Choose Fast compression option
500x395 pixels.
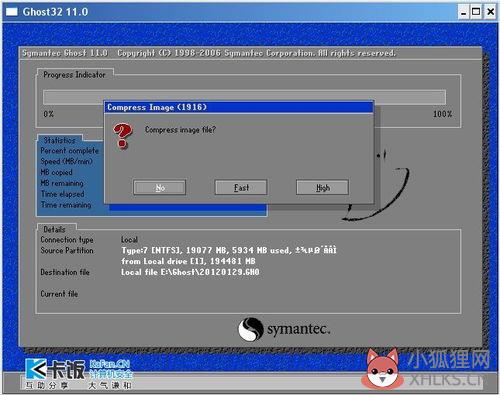click(241, 188)
